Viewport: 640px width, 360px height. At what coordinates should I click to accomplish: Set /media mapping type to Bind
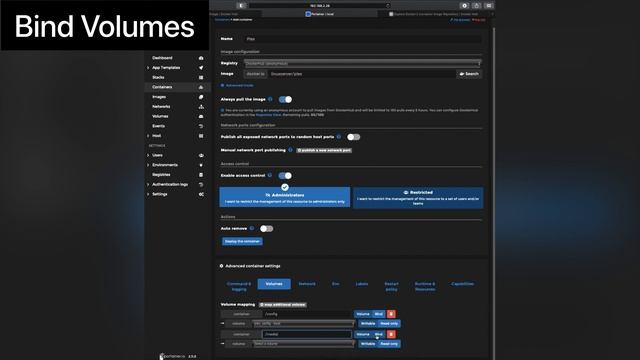pyautogui.click(x=379, y=334)
